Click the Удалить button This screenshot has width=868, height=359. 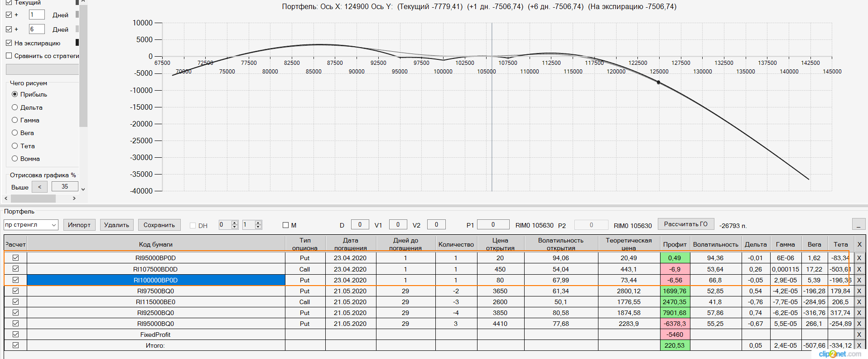coord(117,225)
